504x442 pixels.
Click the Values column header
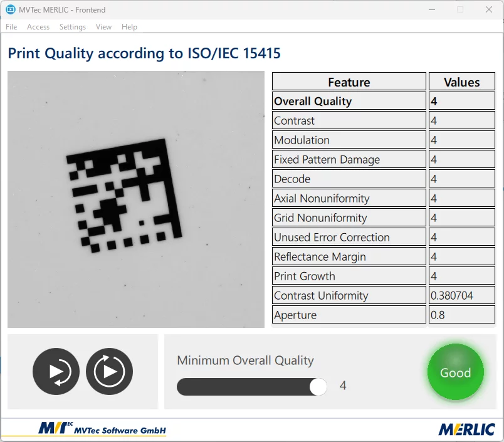click(461, 82)
